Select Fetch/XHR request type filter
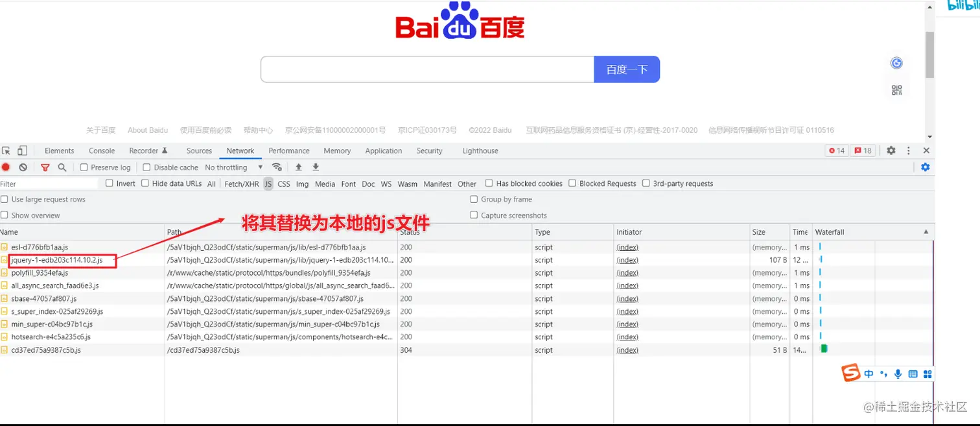 (x=242, y=183)
